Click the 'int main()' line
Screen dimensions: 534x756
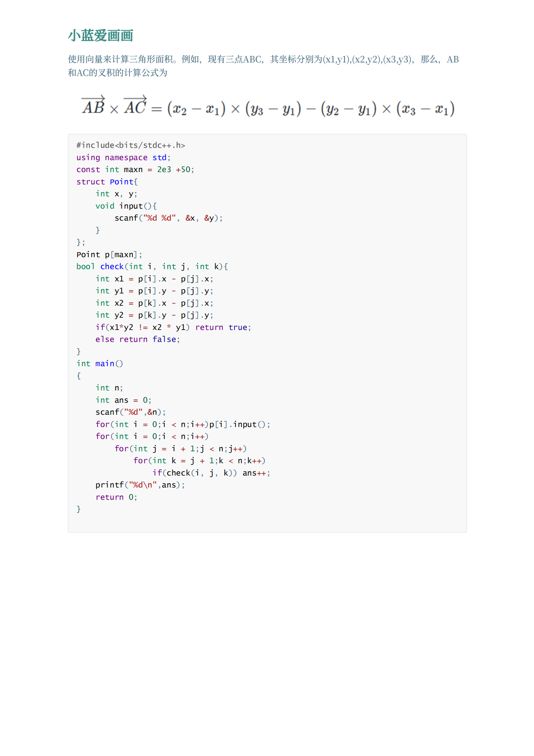(100, 364)
